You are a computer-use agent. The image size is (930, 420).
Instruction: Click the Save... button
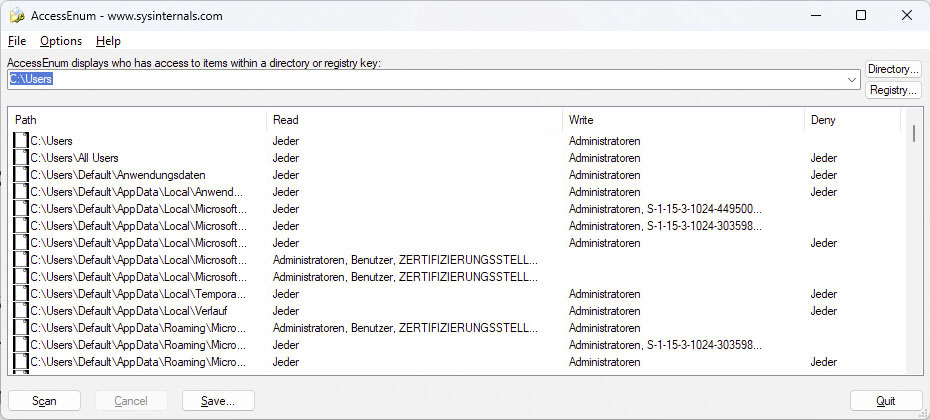[218, 401]
